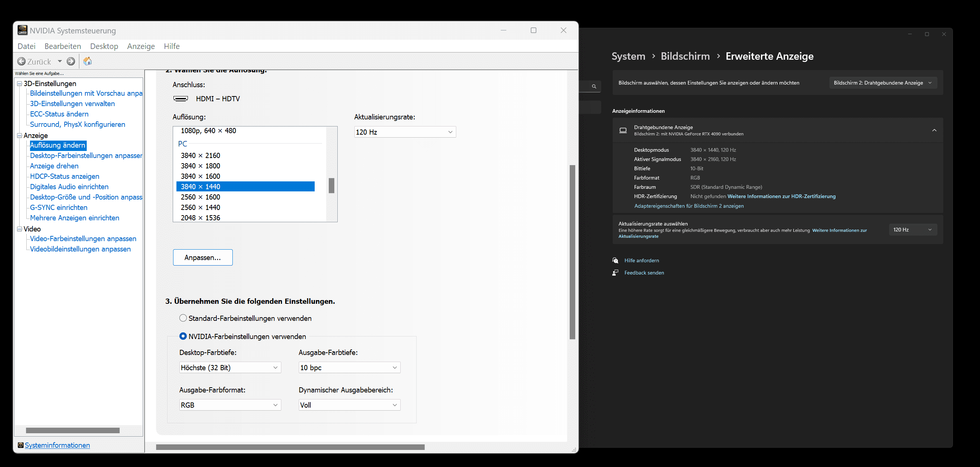Select resolution 3840 × 1440
This screenshot has height=467, width=980.
point(245,186)
